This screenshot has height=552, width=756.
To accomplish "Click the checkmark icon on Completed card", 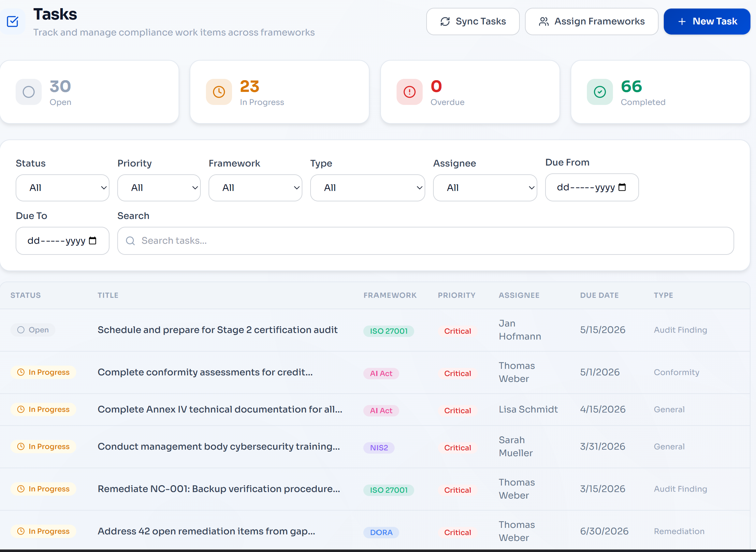I will pyautogui.click(x=599, y=92).
